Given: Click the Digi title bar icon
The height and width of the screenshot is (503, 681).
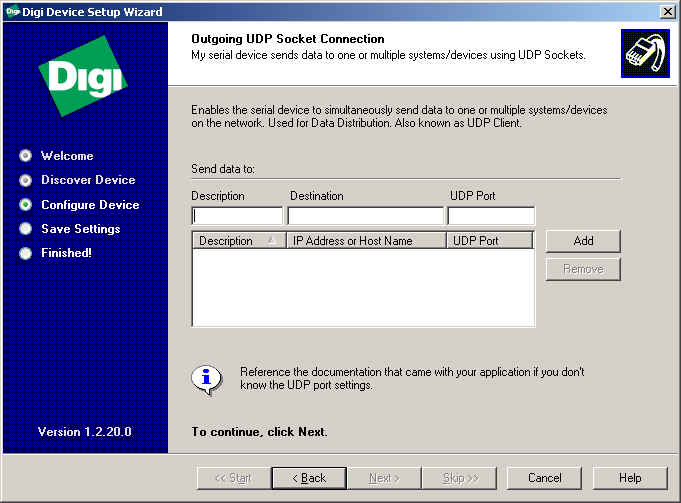Looking at the screenshot, I should [x=11, y=10].
